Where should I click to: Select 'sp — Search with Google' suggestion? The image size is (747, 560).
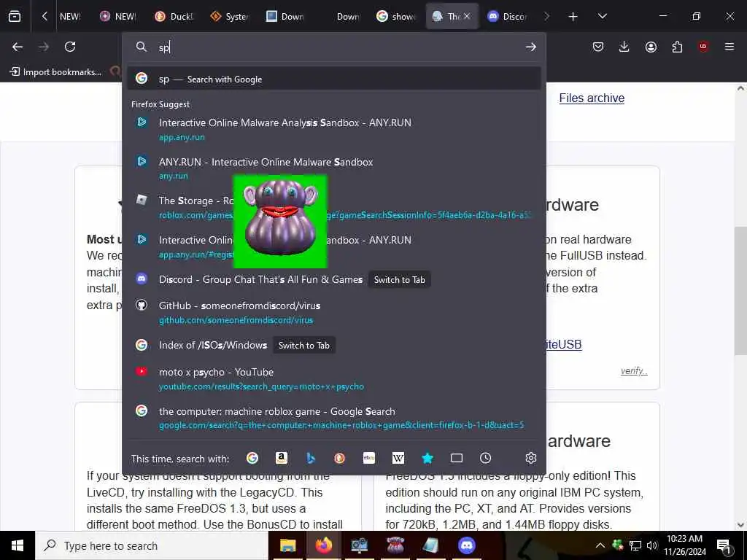334,79
